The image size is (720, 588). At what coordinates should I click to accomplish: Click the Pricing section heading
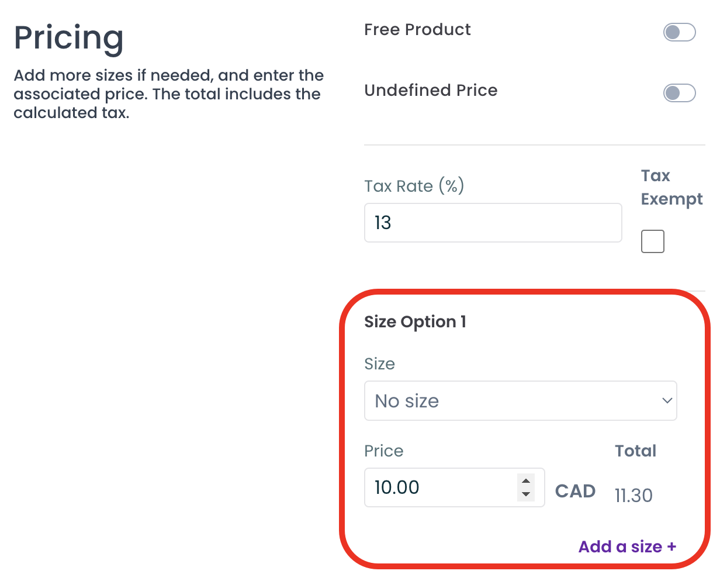click(69, 38)
